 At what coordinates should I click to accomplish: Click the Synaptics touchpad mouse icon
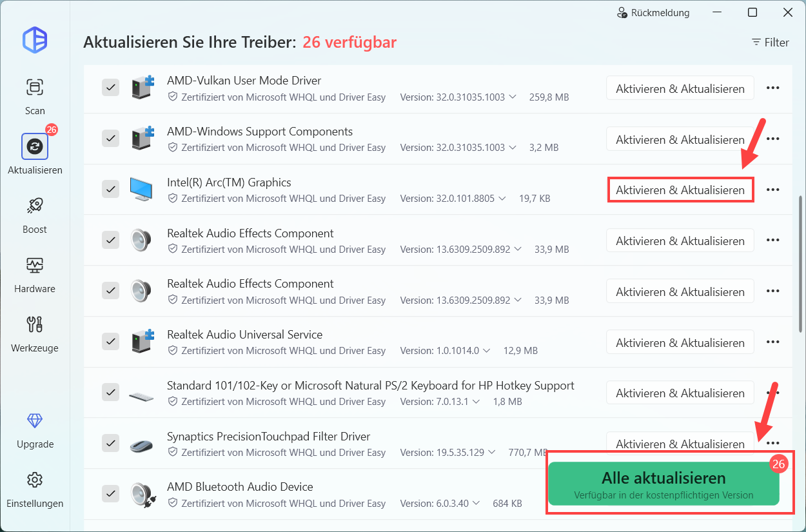pyautogui.click(x=142, y=445)
